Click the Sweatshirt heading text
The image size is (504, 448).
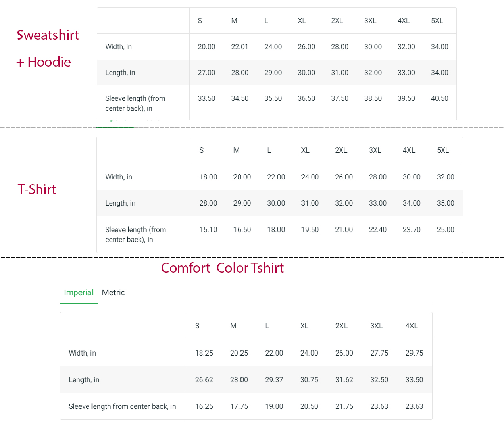(48, 35)
